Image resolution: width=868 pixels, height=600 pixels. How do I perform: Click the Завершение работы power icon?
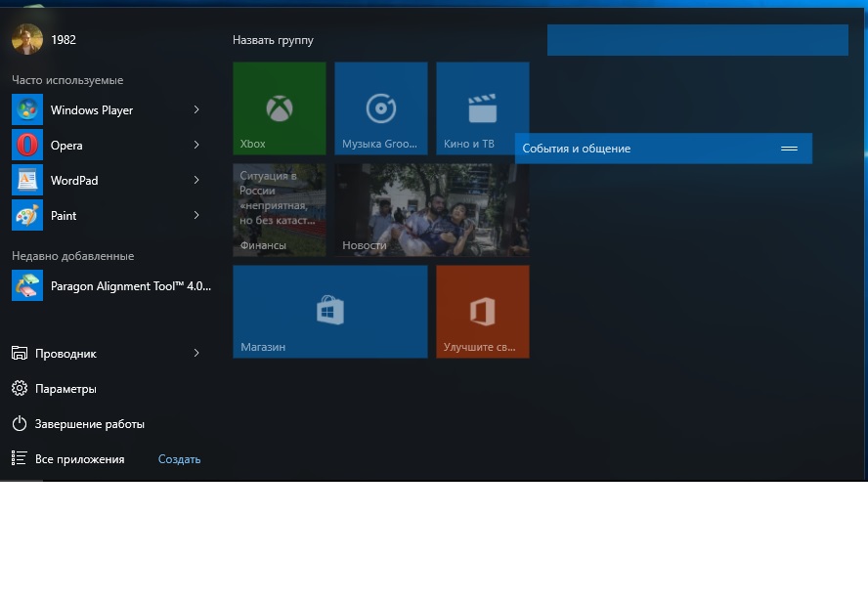(x=20, y=423)
